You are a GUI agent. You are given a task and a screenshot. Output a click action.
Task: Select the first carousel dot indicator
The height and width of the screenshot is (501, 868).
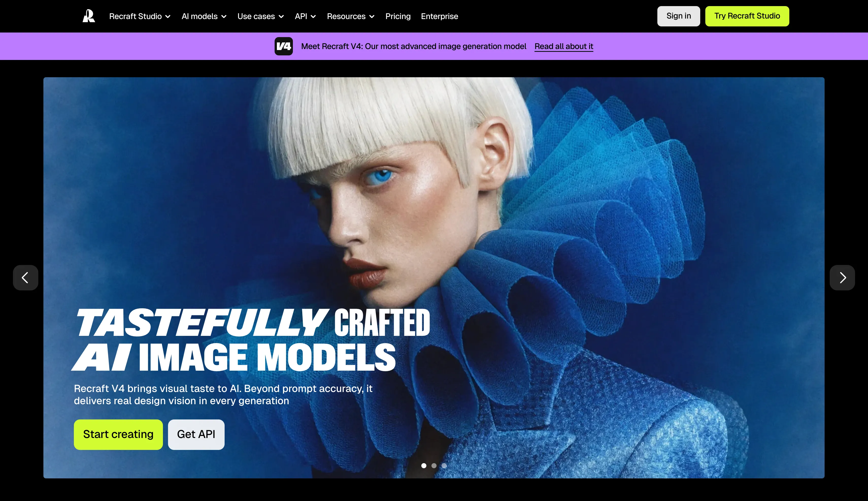[x=424, y=465]
